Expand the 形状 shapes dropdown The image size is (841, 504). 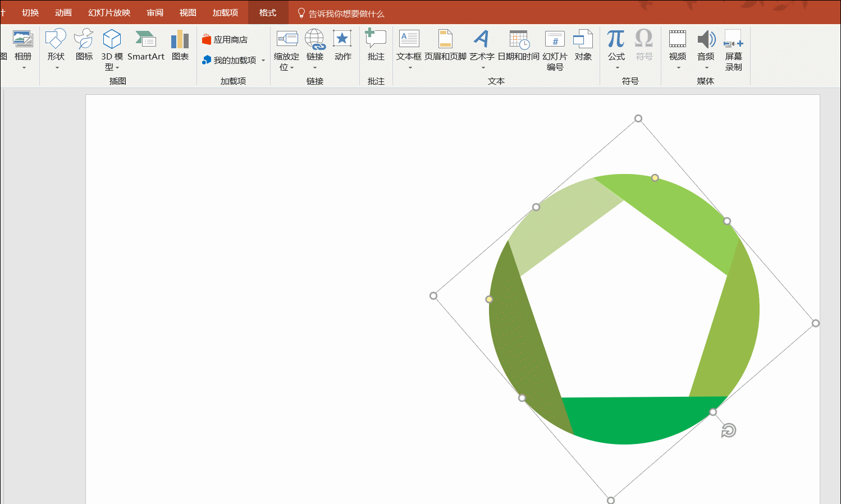tap(56, 62)
